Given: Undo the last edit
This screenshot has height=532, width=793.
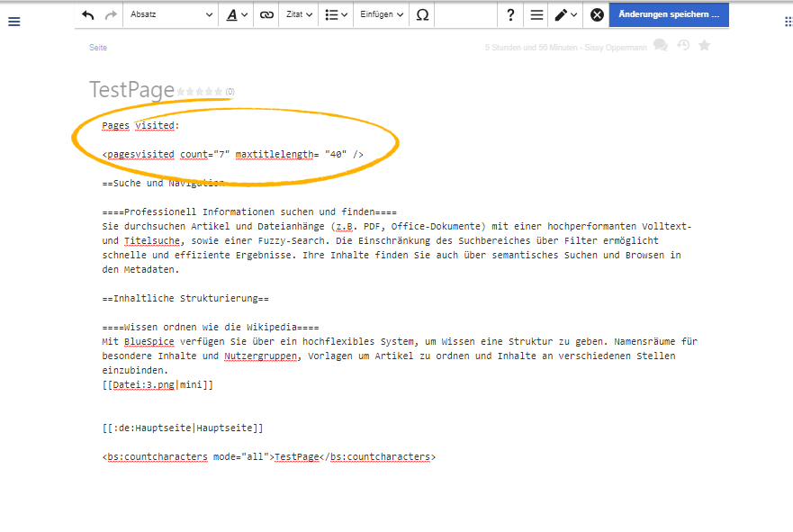Looking at the screenshot, I should [x=88, y=15].
